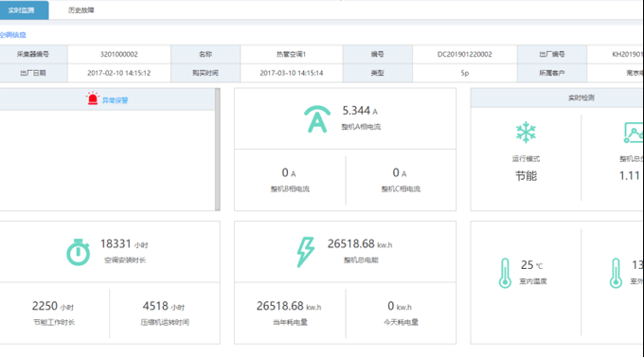The width and height of the screenshot is (644, 357).
Task: Click the 4518 小时 compressor runtime value
Action: pyautogui.click(x=164, y=306)
